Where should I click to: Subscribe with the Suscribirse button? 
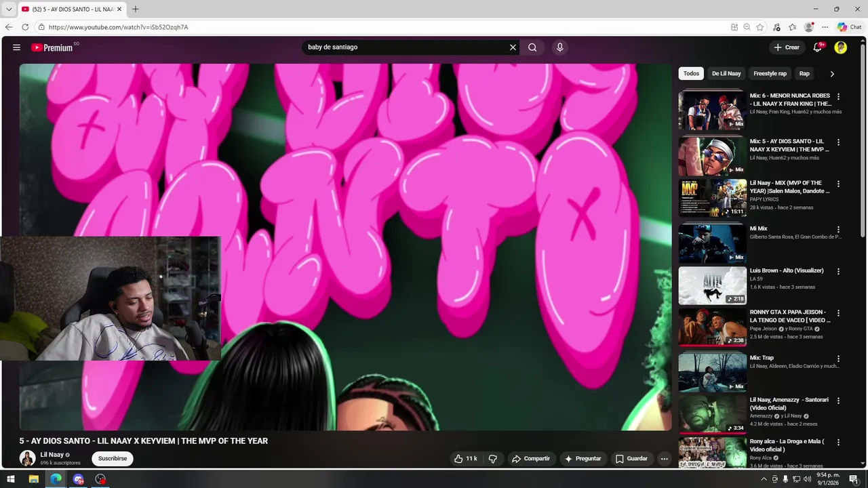click(x=113, y=459)
